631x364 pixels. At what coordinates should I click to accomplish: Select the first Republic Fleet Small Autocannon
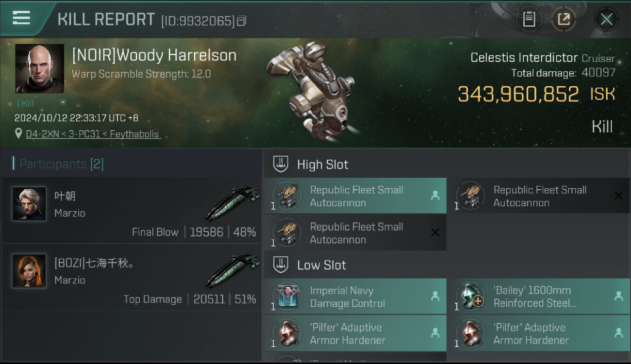point(355,196)
